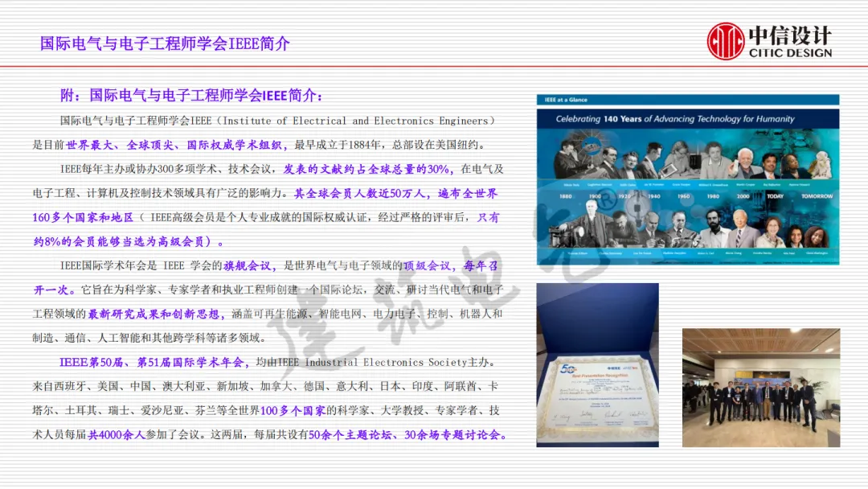Click the text '最早成立于1884年，总部设在美国纽约'

[387, 145]
